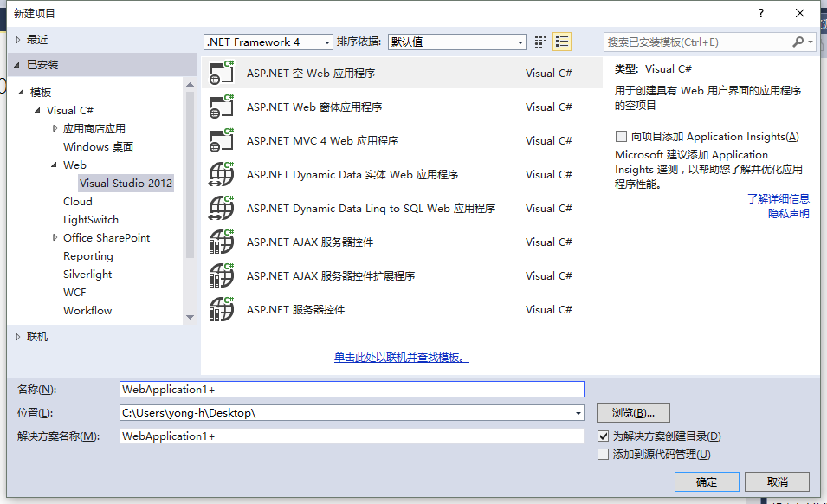This screenshot has width=827, height=504.
Task: Check 添加到源代码管理 checkbox
Action: [x=604, y=455]
